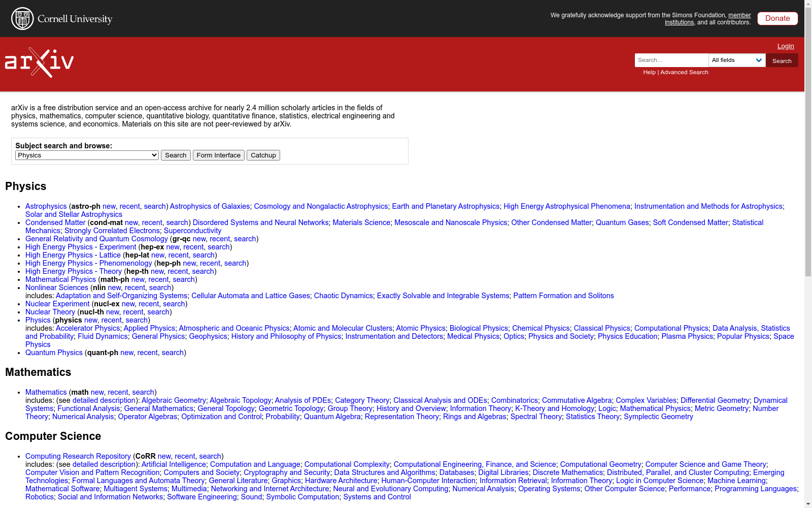Click the subject Search button
812x508 pixels.
point(176,155)
